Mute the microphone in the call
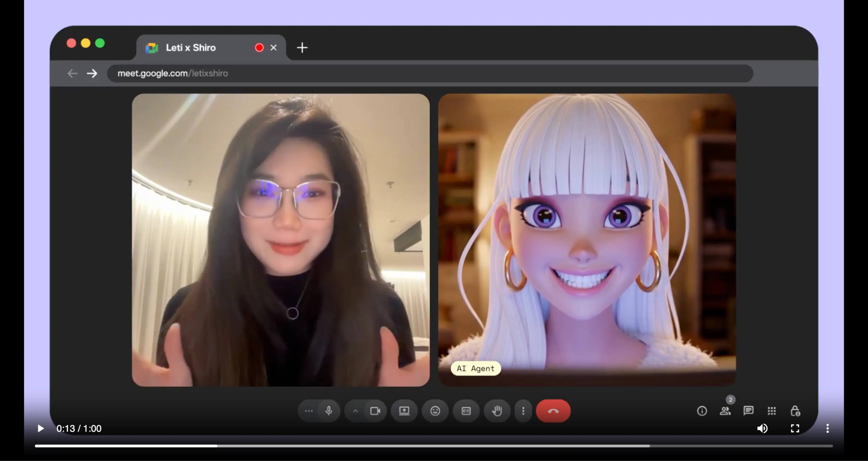 click(329, 411)
